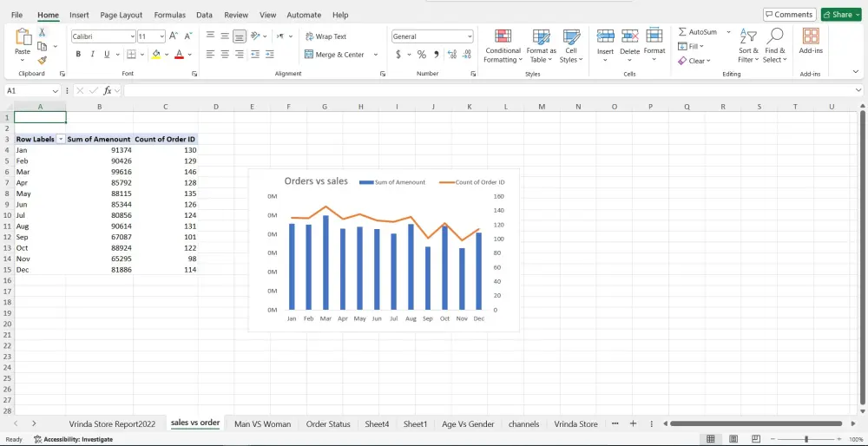Click the Insert cells icon

point(605,36)
